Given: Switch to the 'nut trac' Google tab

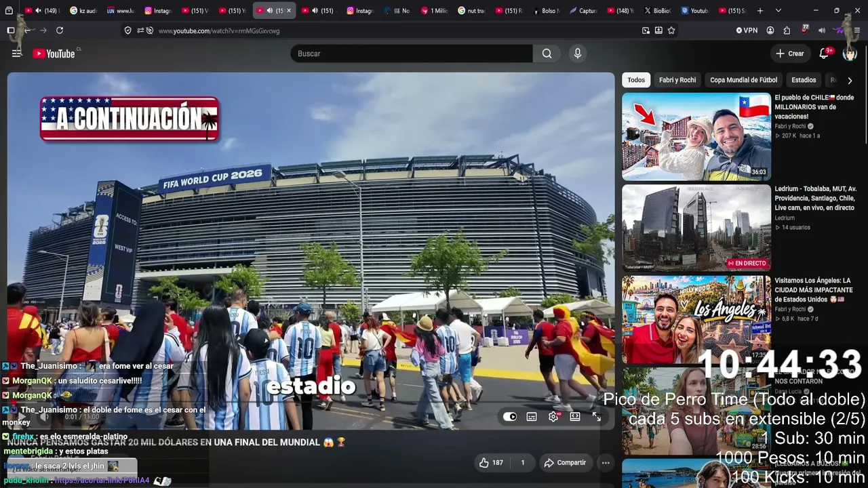Looking at the screenshot, I should (471, 11).
